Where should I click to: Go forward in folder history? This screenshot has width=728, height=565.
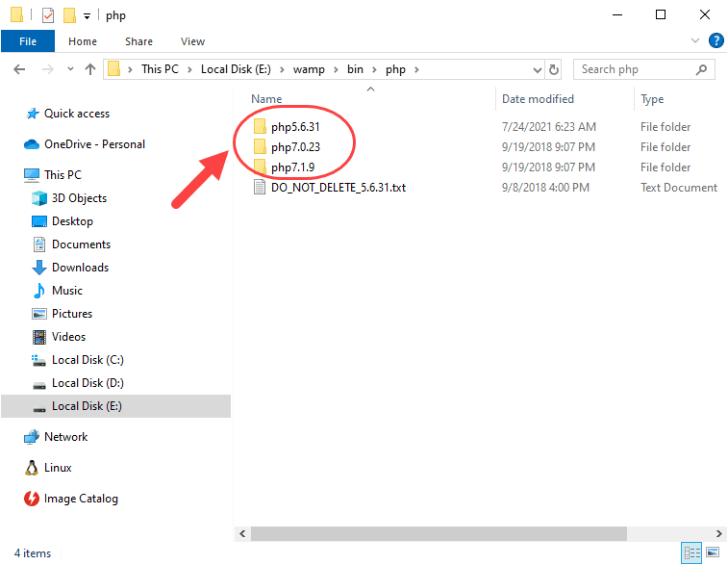47,69
